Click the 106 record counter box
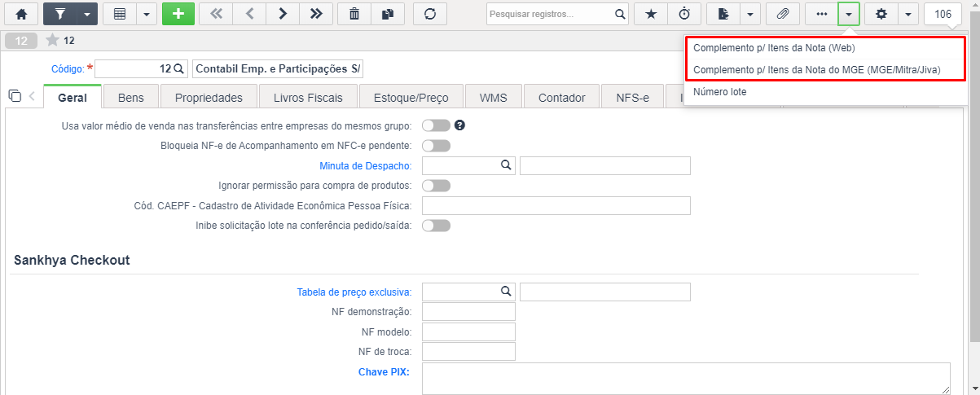Screen dimensions: 980x395 [943, 14]
